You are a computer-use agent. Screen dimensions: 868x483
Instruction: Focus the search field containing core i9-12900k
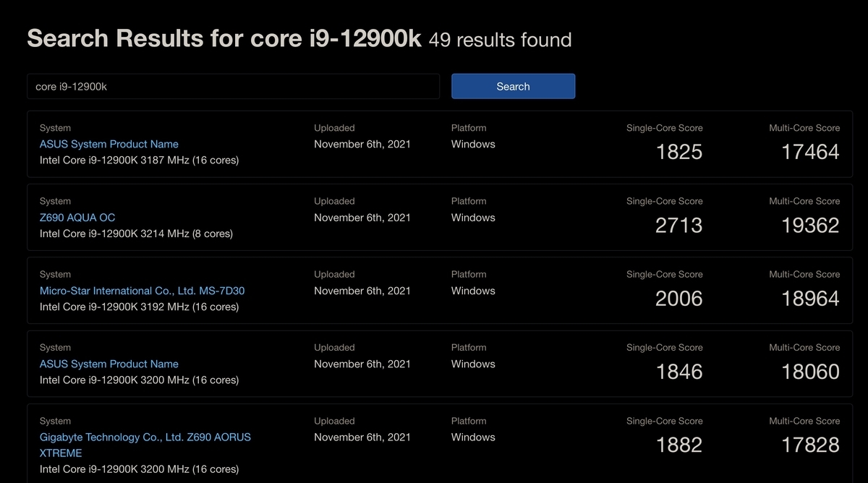pyautogui.click(x=233, y=86)
